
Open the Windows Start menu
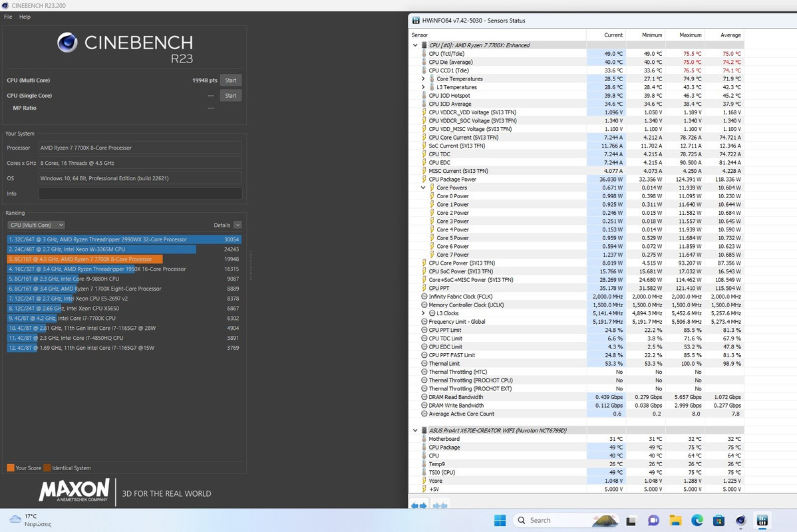coord(500,520)
